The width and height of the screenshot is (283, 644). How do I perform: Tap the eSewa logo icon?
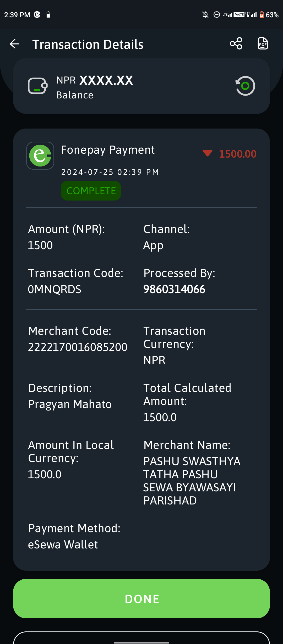point(40,156)
